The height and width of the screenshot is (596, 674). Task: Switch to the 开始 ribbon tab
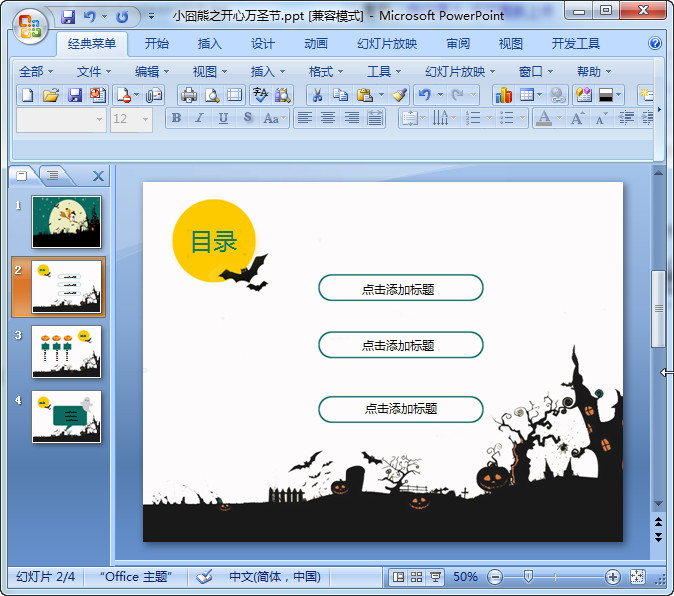point(156,43)
